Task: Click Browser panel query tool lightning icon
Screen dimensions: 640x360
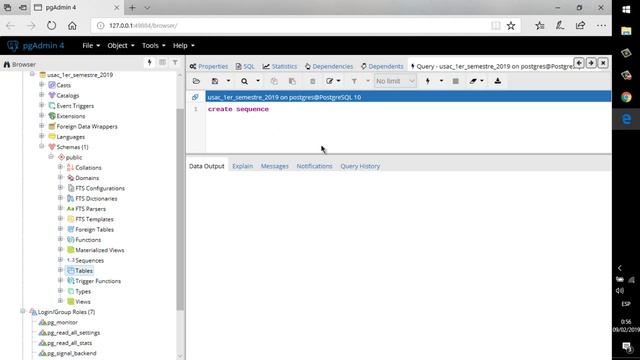Action: click(x=149, y=62)
